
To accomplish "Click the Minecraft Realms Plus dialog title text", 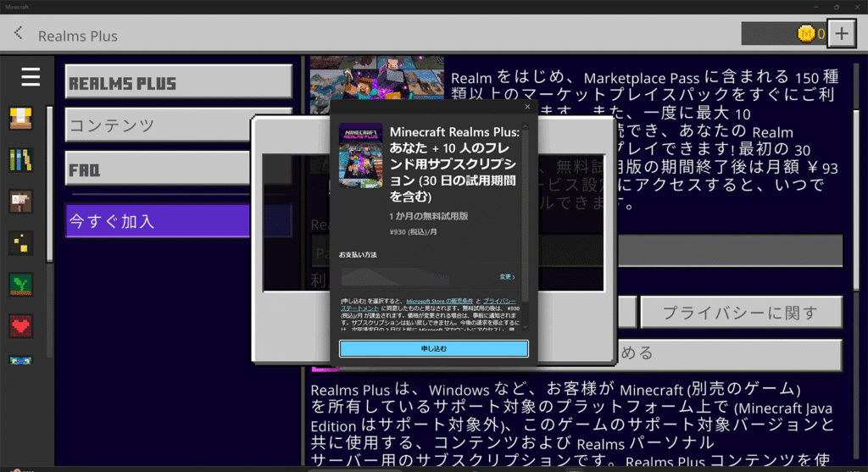I will pyautogui.click(x=454, y=164).
